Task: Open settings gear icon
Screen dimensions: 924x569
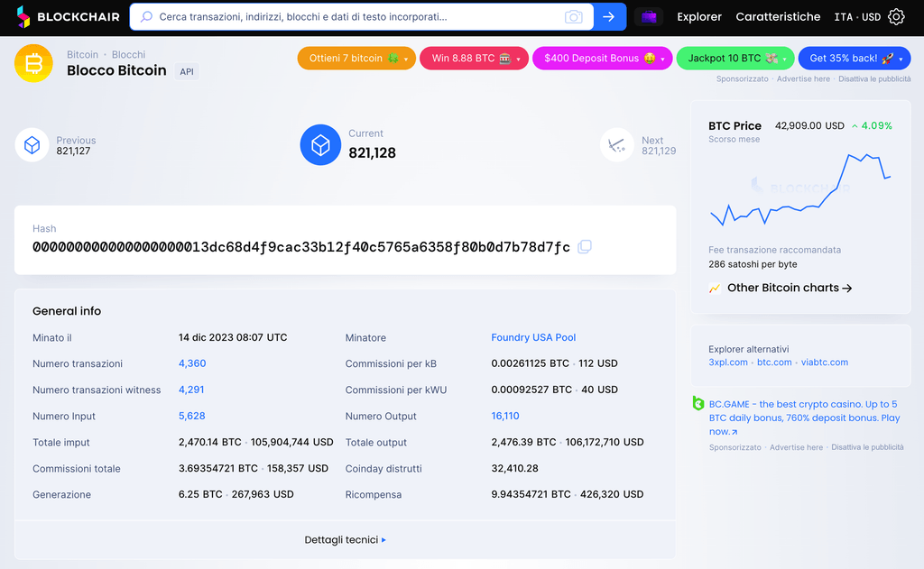Action: pos(896,17)
